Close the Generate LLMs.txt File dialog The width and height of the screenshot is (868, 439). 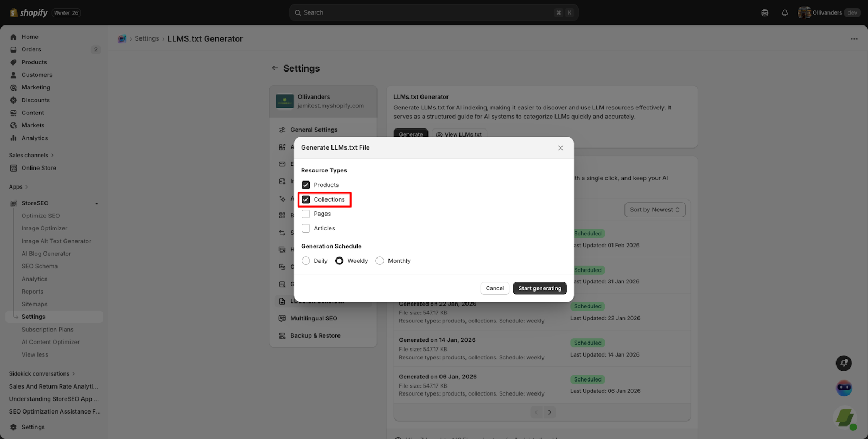point(560,148)
